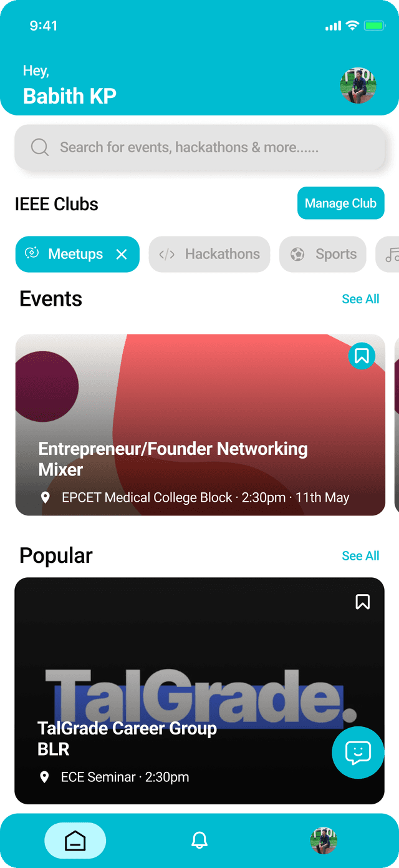This screenshot has height=868, width=399.
Task: Focus the events search field
Action: point(199,147)
